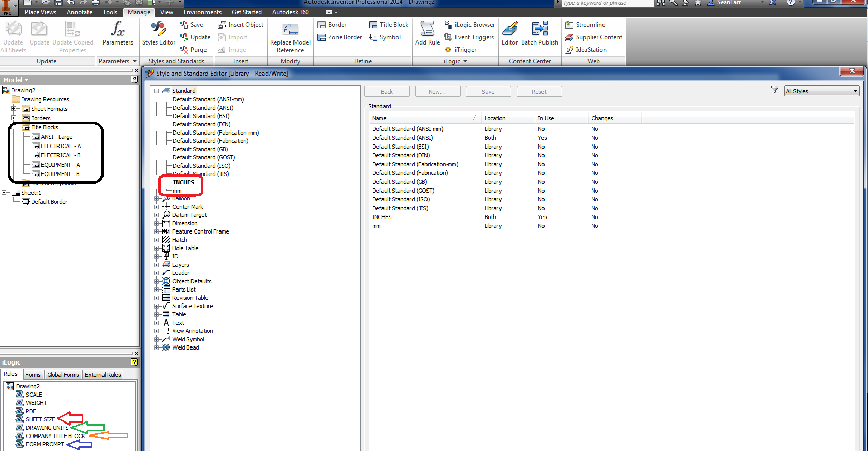Screen dimensions: 868x451
Task: Expand the Text style node
Action: [156, 323]
